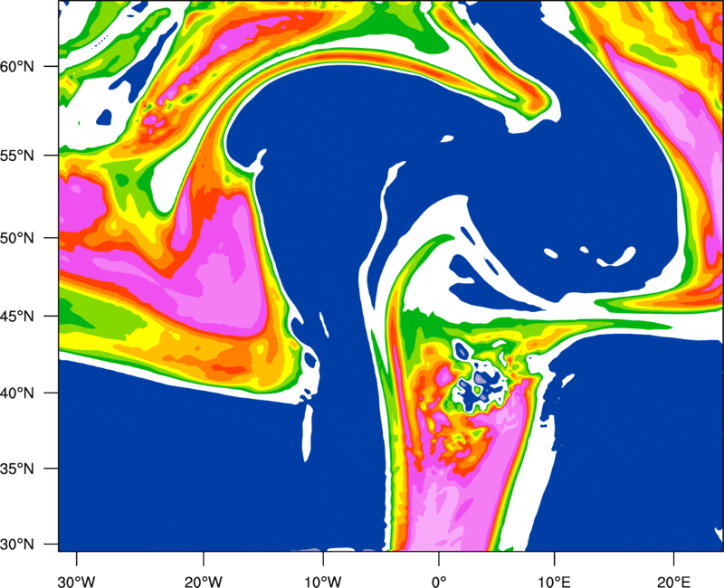
Task: Click the 20°E longitude label
Action: [x=673, y=582]
